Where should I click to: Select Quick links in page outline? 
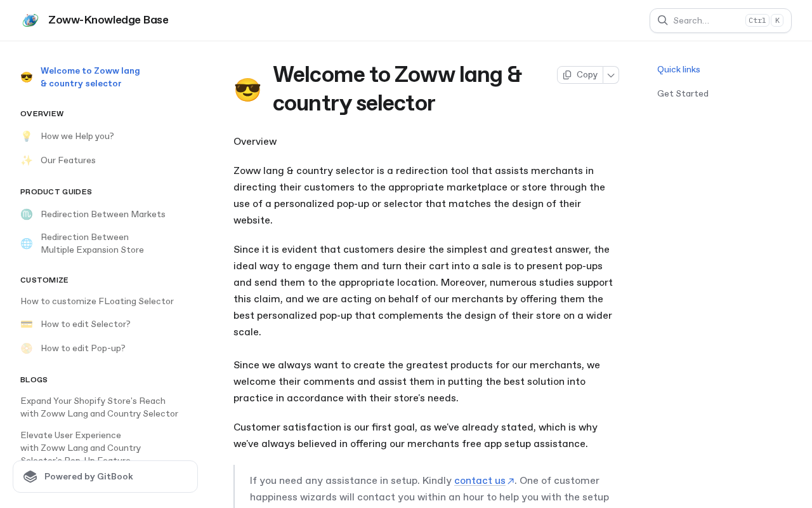(x=679, y=70)
